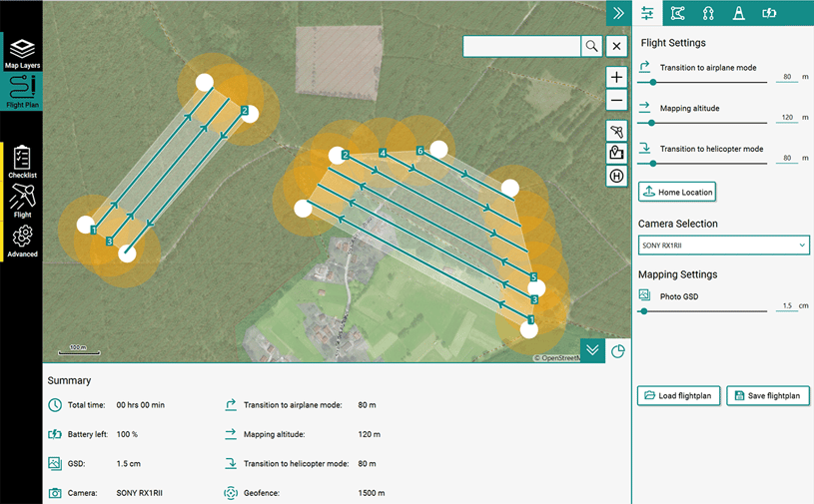Screen dimensions: 814x504
Task: Open the Advanced settings gear
Action: (22, 241)
